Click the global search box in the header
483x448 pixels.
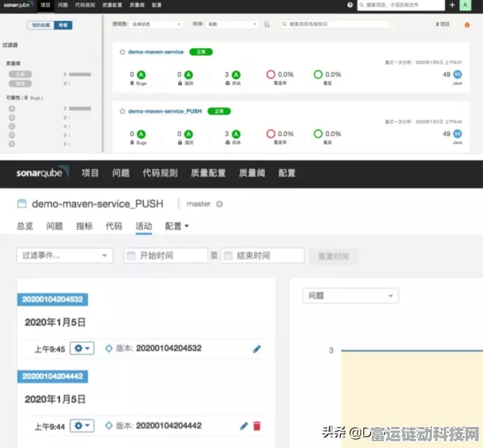(x=401, y=5)
